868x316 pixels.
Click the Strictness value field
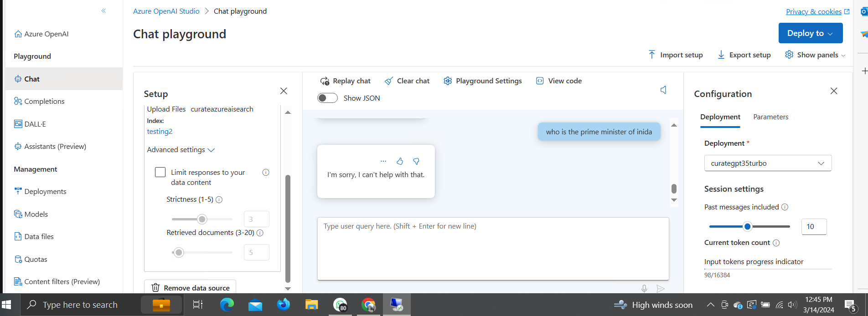256,219
